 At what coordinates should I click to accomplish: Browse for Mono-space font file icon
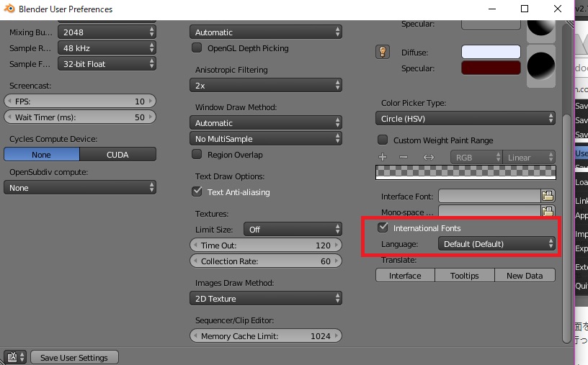click(x=548, y=211)
